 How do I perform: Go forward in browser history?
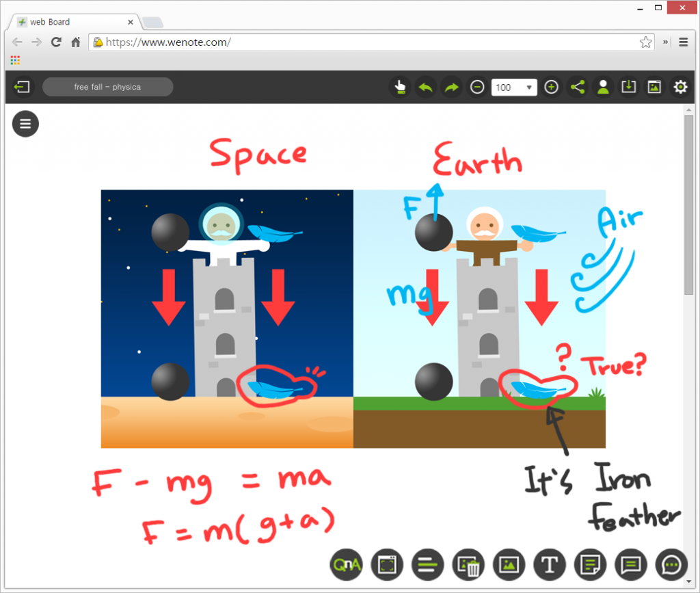tap(37, 42)
